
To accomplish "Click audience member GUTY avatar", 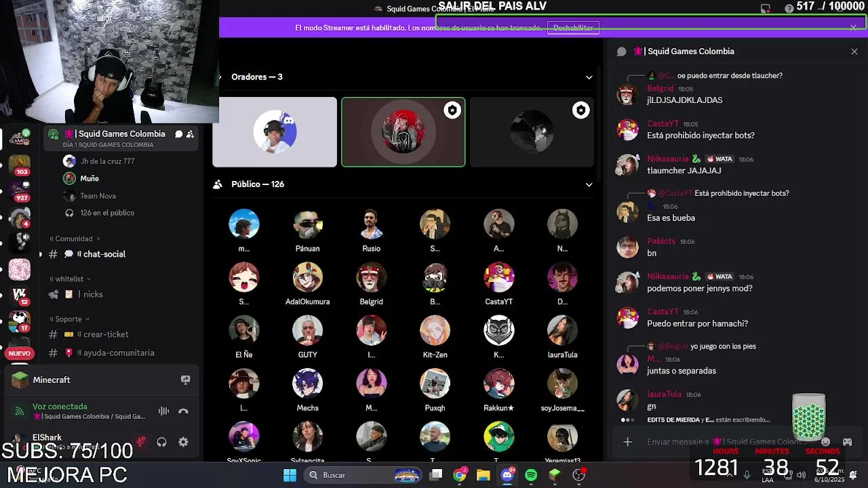I will pyautogui.click(x=307, y=330).
